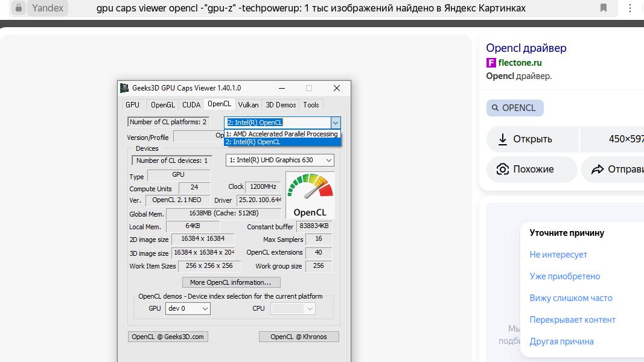Click the page title in address bar

click(x=311, y=8)
